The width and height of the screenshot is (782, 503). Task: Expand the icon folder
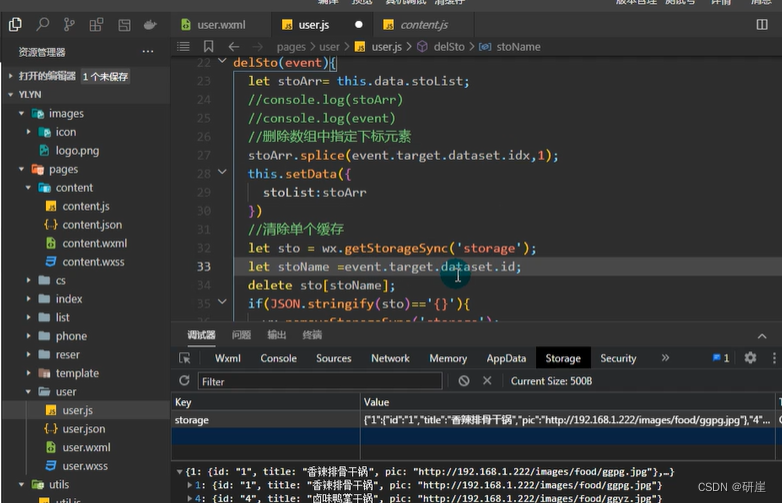[x=28, y=132]
